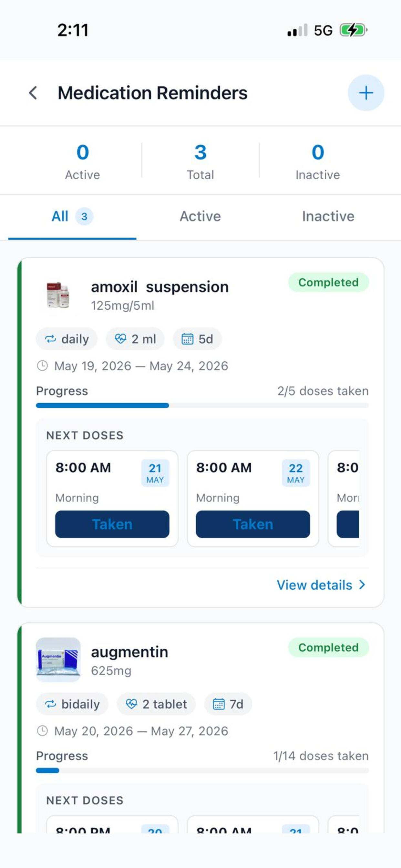This screenshot has height=868, width=401.
Task: Toggle Taken for 21 May dose
Action: click(x=112, y=524)
